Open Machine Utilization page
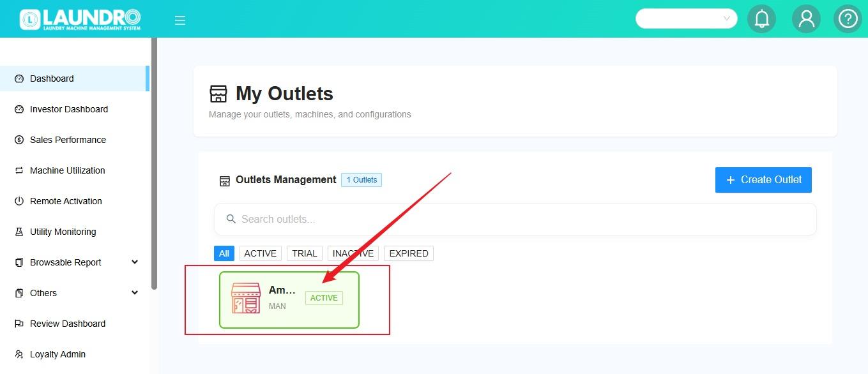868x374 pixels. click(74, 170)
